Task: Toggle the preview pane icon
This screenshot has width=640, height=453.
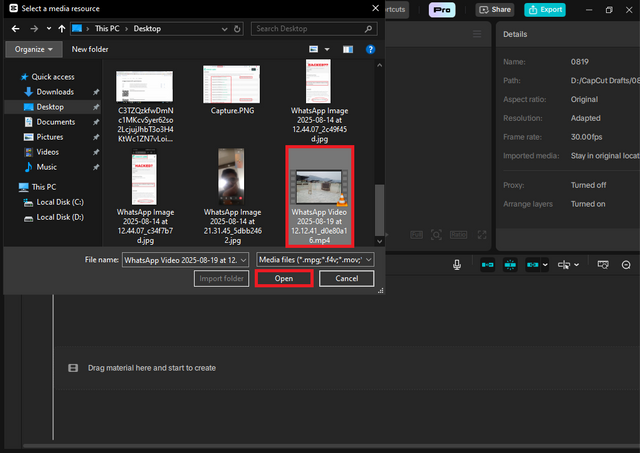Action: 348,49
